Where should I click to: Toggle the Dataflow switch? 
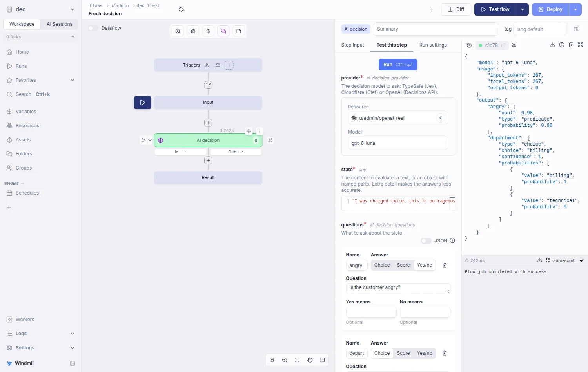click(x=93, y=28)
